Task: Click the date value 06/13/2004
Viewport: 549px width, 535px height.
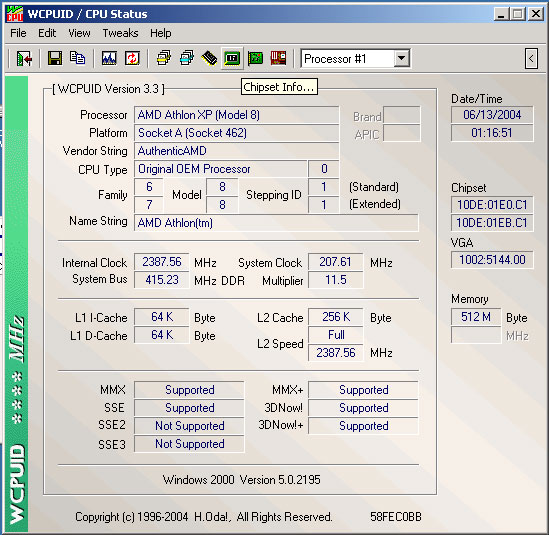Action: (x=492, y=115)
